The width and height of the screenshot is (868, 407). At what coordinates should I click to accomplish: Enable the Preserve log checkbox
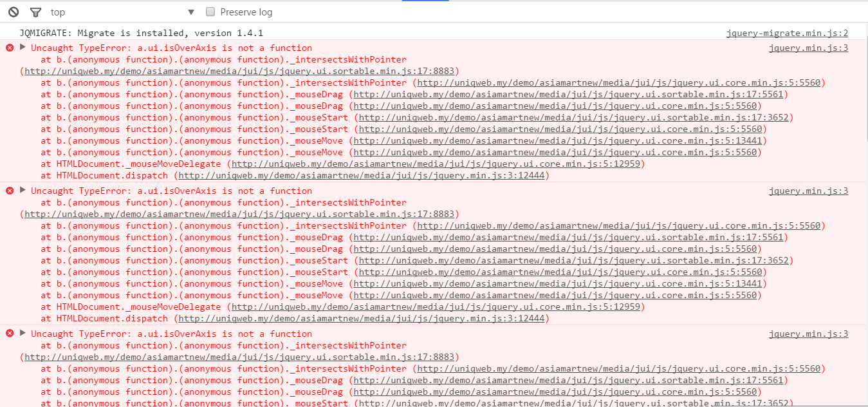click(x=210, y=12)
